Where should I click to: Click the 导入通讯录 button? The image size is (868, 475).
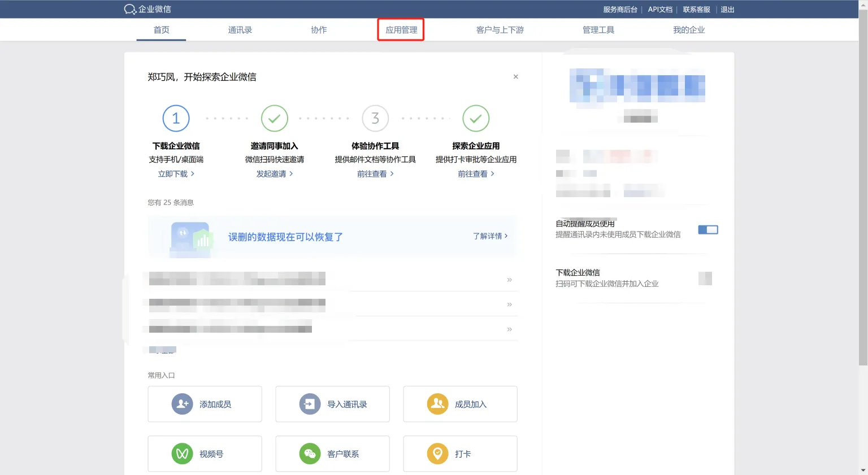(x=332, y=404)
